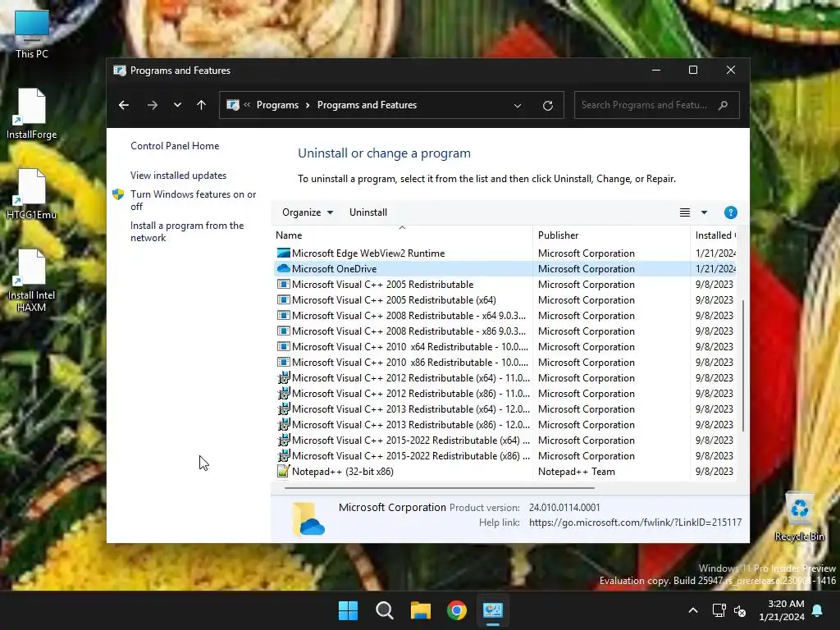Expand the more view options arrow
The width and height of the screenshot is (840, 630).
(704, 212)
